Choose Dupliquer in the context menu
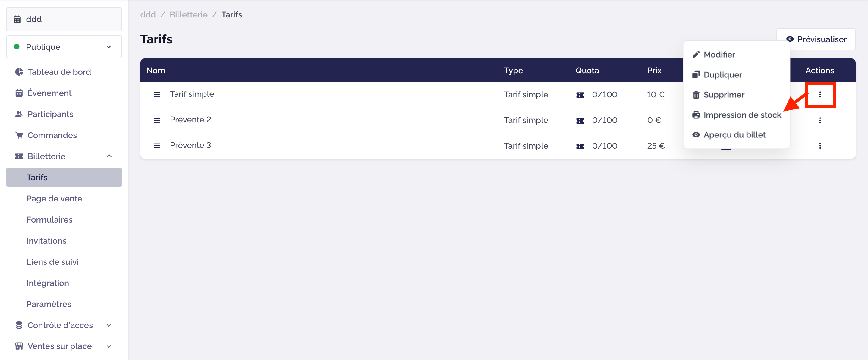Image resolution: width=868 pixels, height=360 pixels. click(736, 75)
